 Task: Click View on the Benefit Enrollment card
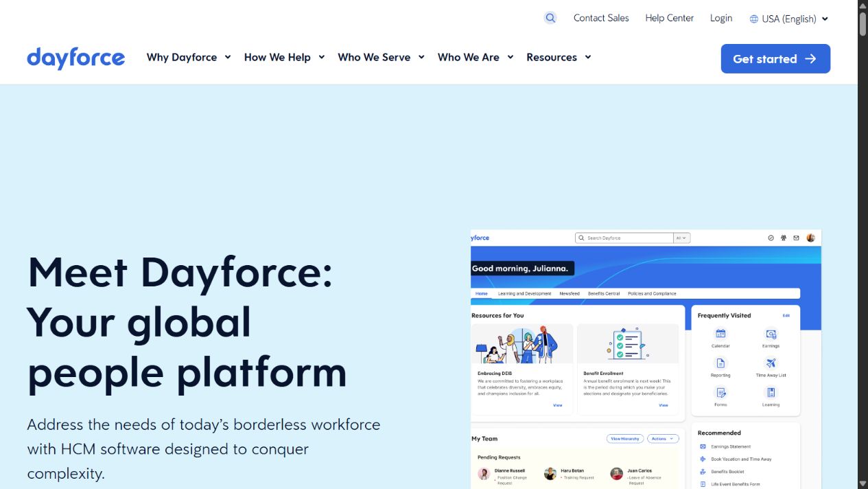[664, 405]
